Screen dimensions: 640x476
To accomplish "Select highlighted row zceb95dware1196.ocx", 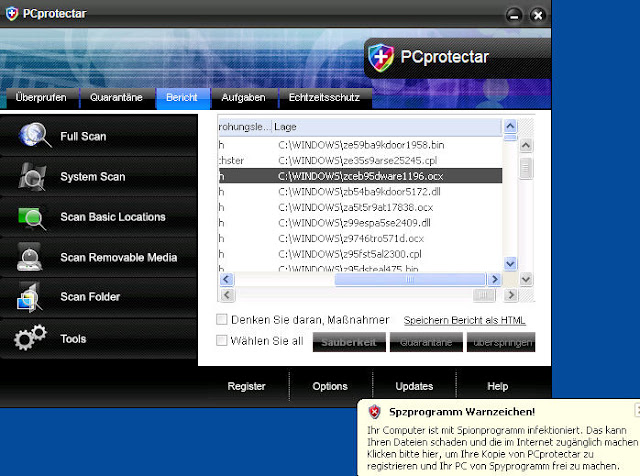I will (x=360, y=176).
